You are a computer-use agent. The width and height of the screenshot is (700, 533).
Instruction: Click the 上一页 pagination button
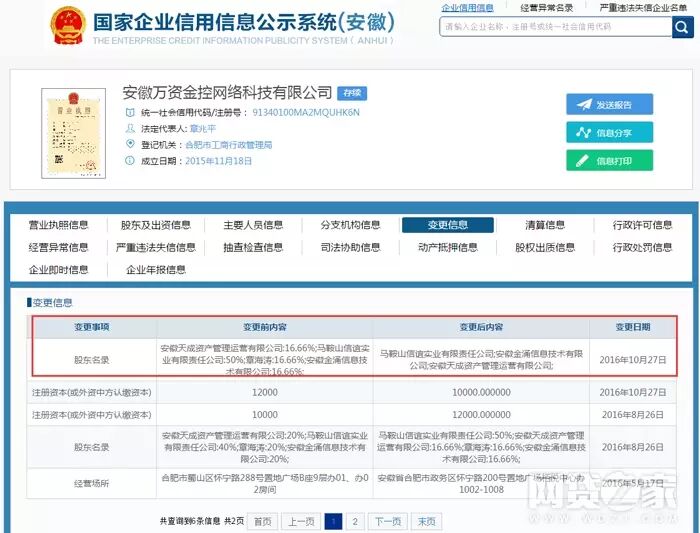click(301, 521)
